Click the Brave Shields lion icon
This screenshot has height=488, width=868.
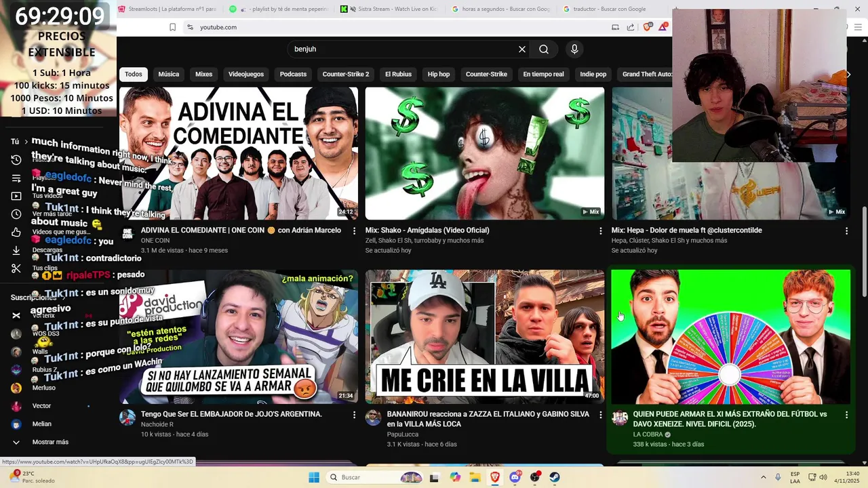click(647, 27)
